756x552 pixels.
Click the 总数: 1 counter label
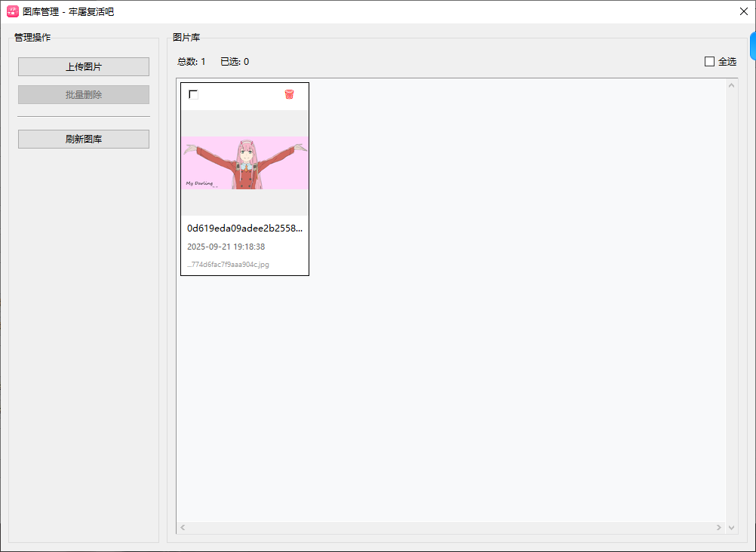coord(192,62)
